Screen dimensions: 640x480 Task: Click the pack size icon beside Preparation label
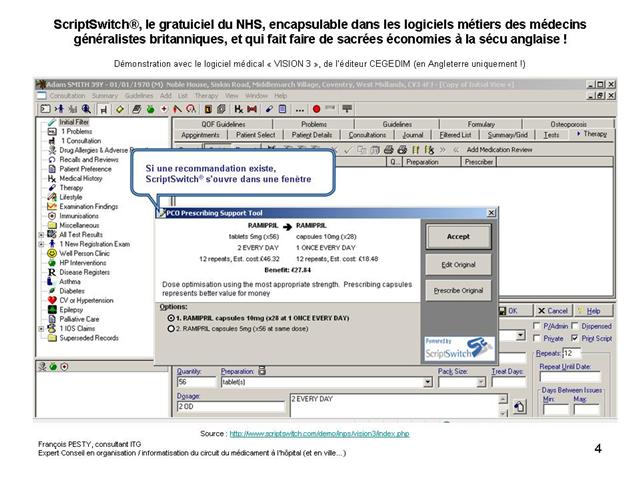click(x=262, y=370)
